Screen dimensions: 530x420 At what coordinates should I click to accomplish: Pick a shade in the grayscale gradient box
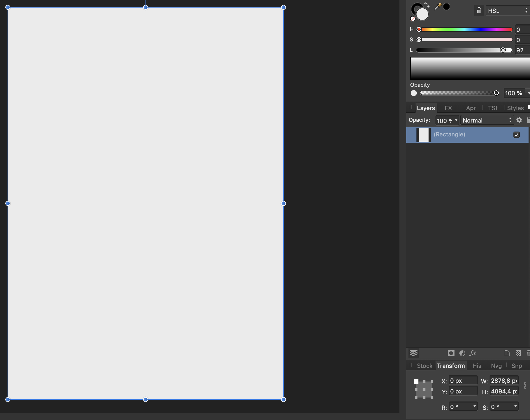tap(470, 68)
